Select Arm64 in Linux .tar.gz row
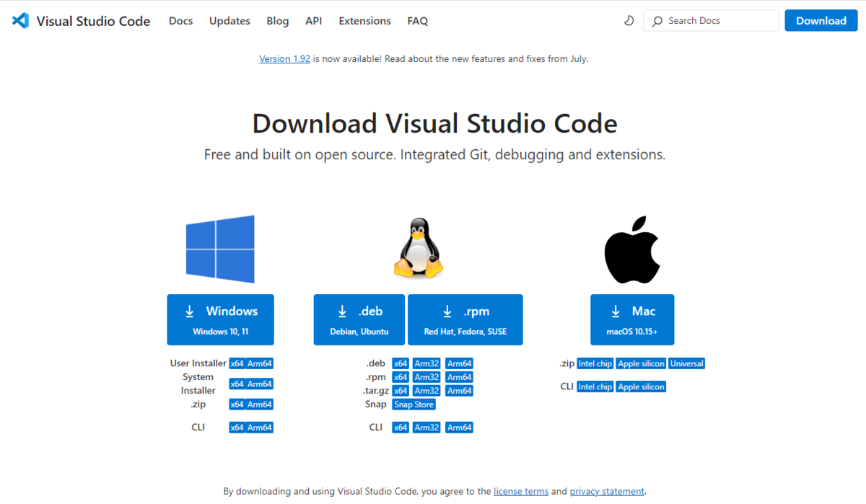The height and width of the screenshot is (504, 866). point(459,391)
